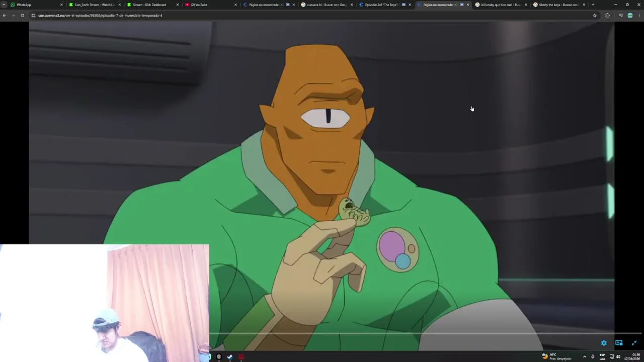The height and width of the screenshot is (362, 644).
Task: Switch to cuevana bi Google search tab
Action: [x=326, y=5]
